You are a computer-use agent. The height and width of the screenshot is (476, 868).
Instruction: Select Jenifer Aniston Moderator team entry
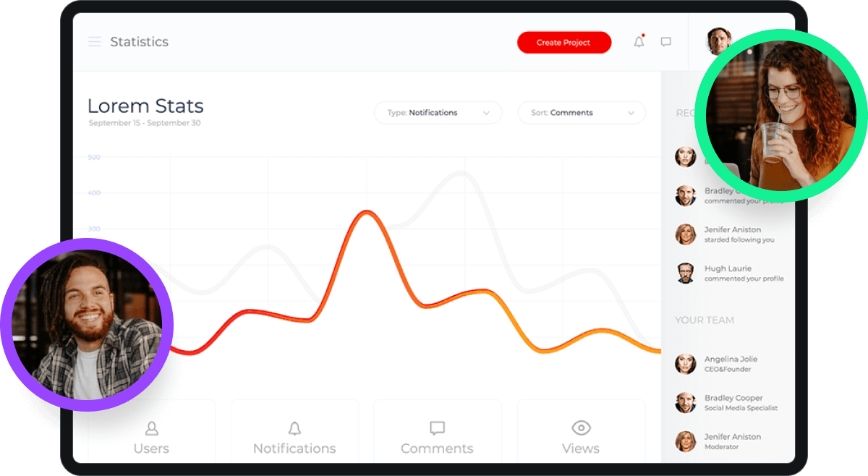pyautogui.click(x=732, y=441)
